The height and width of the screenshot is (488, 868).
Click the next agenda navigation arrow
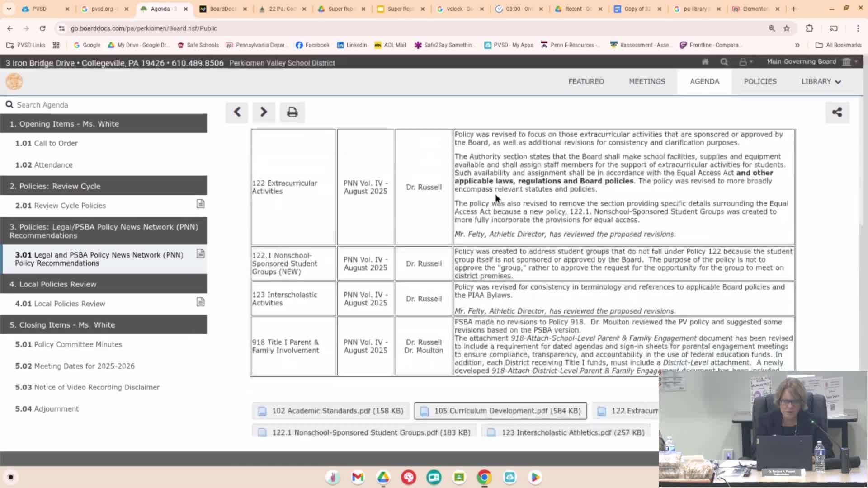(264, 112)
